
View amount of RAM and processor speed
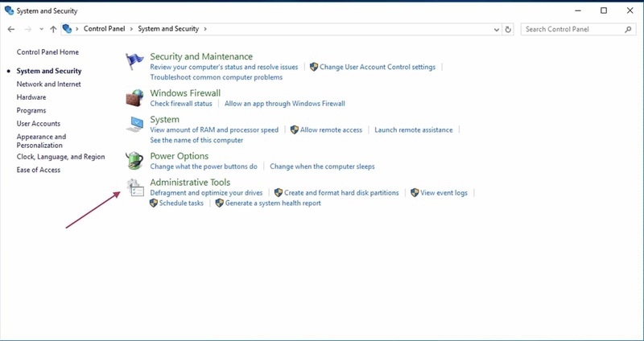pyautogui.click(x=214, y=129)
